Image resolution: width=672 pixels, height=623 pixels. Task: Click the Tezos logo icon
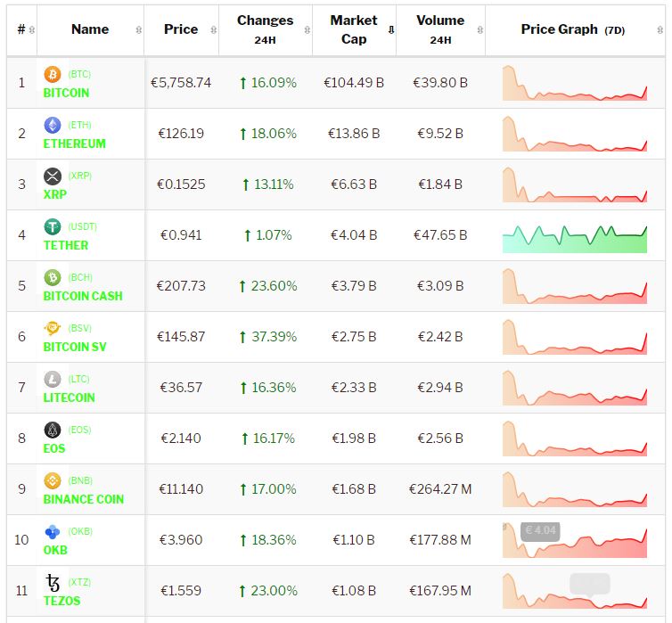52,582
